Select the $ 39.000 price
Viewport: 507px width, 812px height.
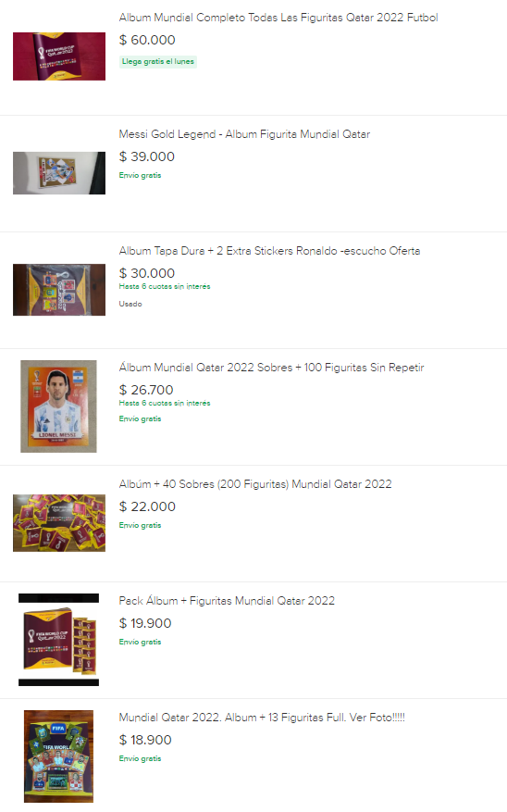(x=147, y=156)
